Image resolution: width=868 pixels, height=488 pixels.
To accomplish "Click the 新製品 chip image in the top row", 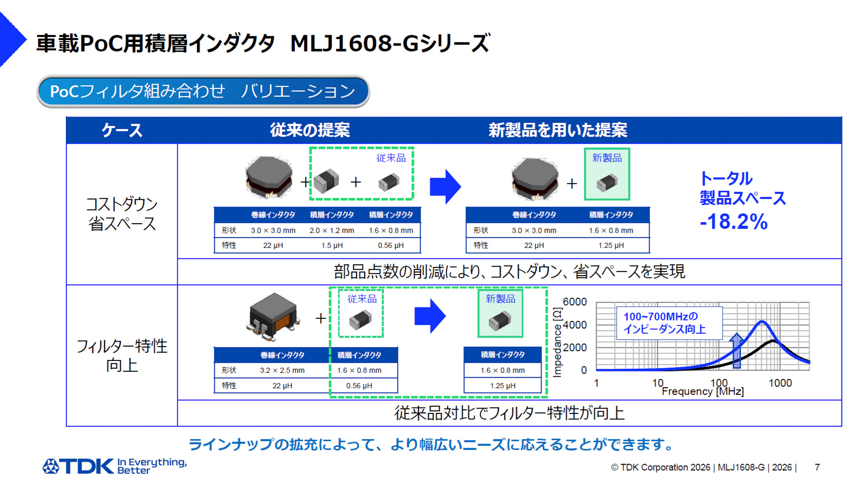I will click(x=607, y=183).
